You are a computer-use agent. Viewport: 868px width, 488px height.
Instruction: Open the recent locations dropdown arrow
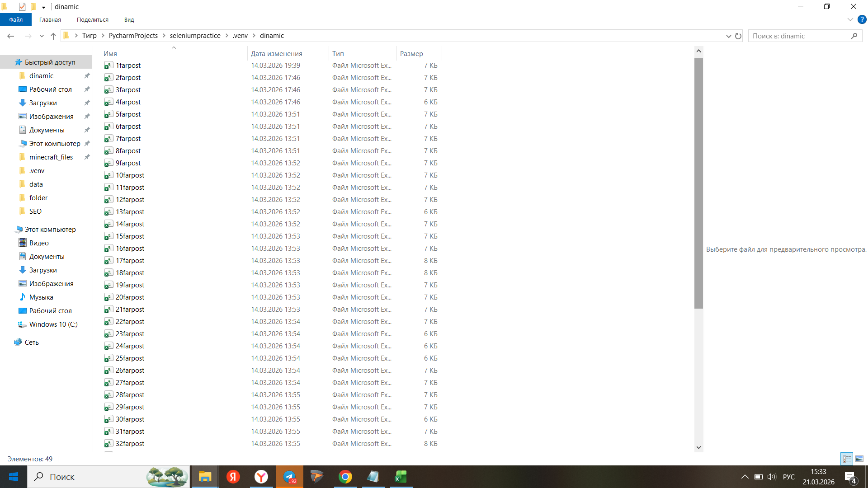pyautogui.click(x=42, y=36)
